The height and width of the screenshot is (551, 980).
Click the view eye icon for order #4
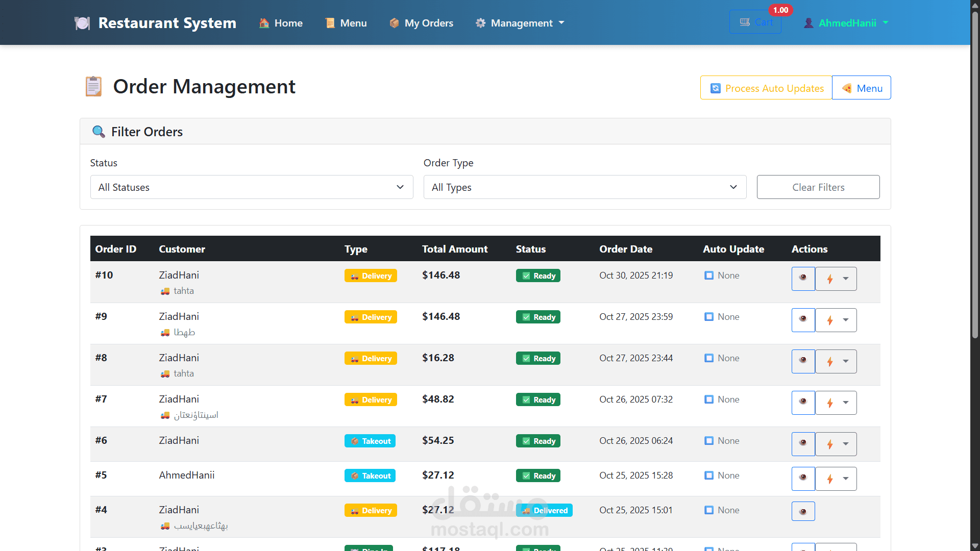click(x=803, y=511)
